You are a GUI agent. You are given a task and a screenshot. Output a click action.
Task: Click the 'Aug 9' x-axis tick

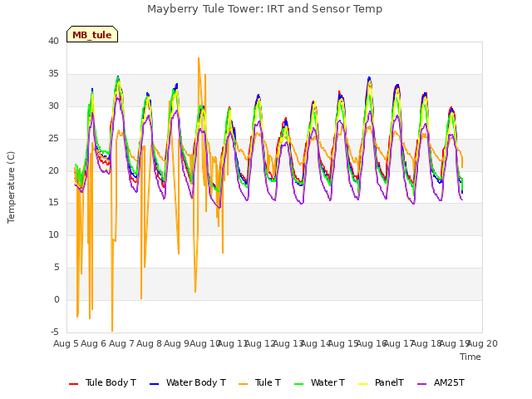pyautogui.click(x=177, y=343)
